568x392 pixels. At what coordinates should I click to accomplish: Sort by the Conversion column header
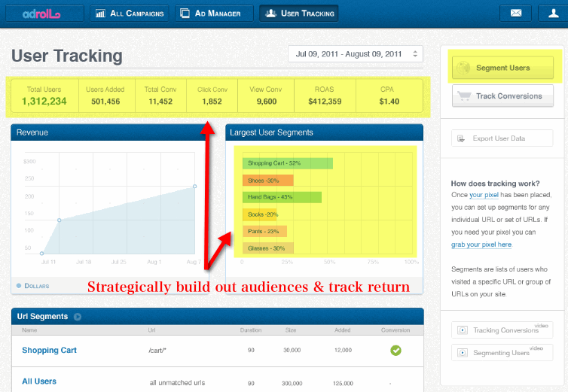pos(395,330)
